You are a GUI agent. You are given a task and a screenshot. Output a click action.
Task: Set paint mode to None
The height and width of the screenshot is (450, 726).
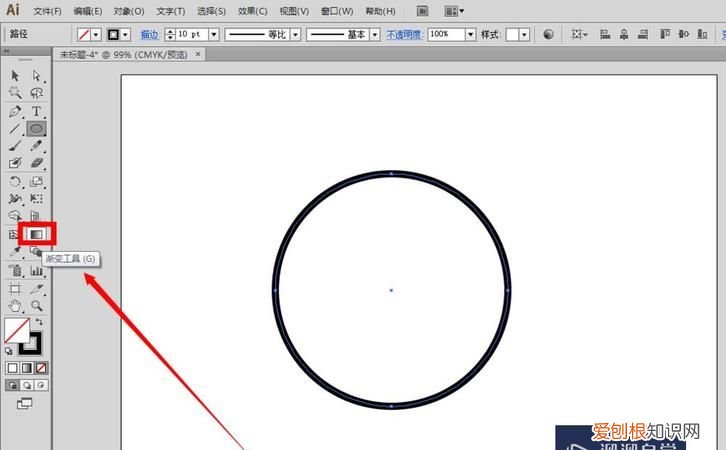(x=38, y=368)
